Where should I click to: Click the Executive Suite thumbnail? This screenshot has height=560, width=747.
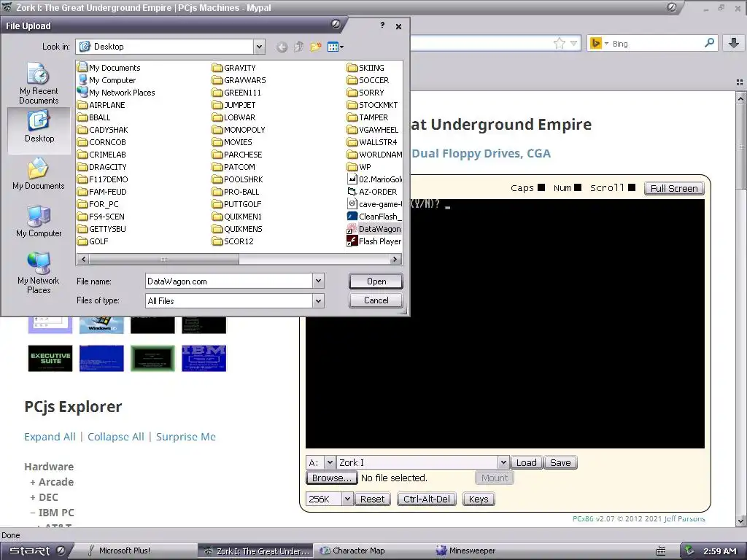coord(50,358)
